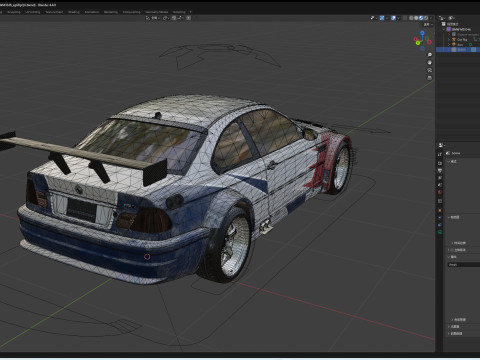
Task: Click the green Y axis on navigation gizmo
Action: pos(418,43)
